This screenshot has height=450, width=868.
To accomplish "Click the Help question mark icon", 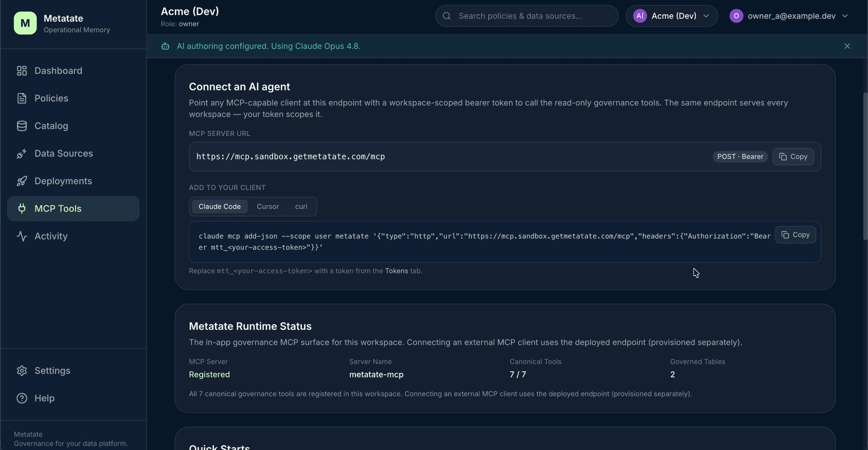I will pyautogui.click(x=22, y=398).
